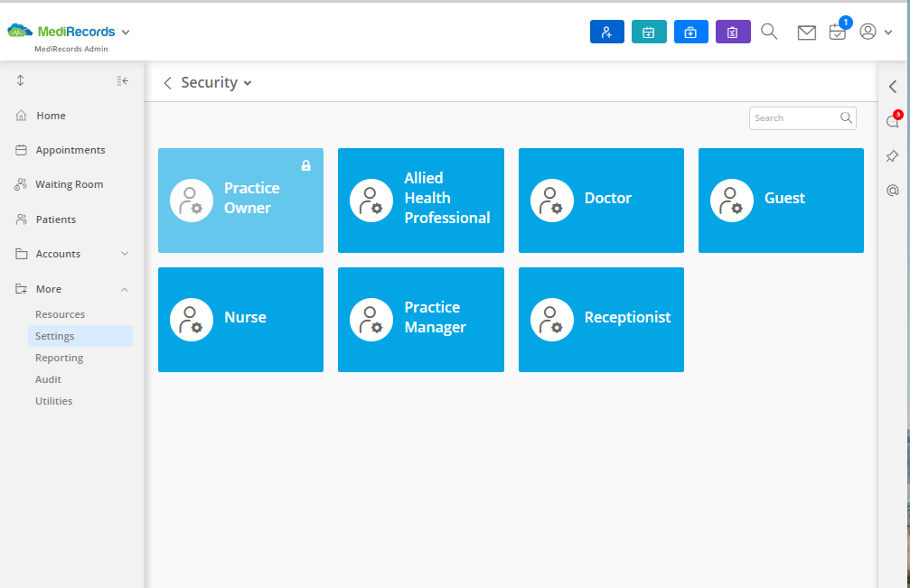
Task: Click the More menu item
Action: tap(49, 289)
